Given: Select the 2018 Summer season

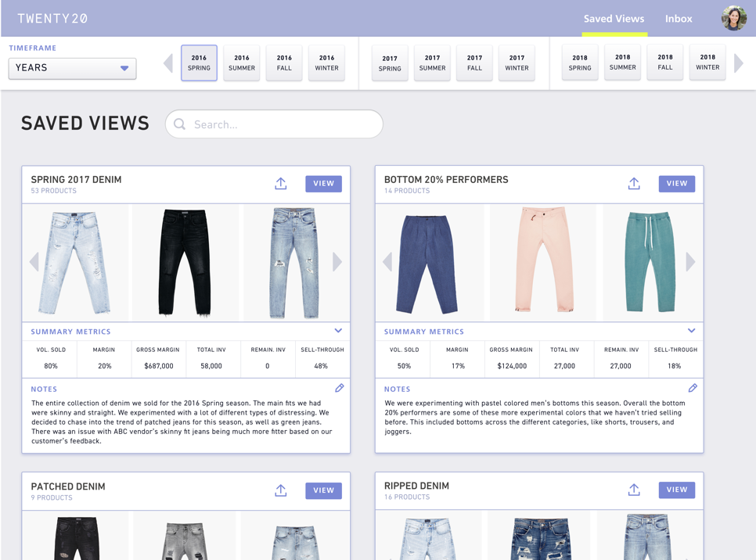Looking at the screenshot, I should coord(622,63).
